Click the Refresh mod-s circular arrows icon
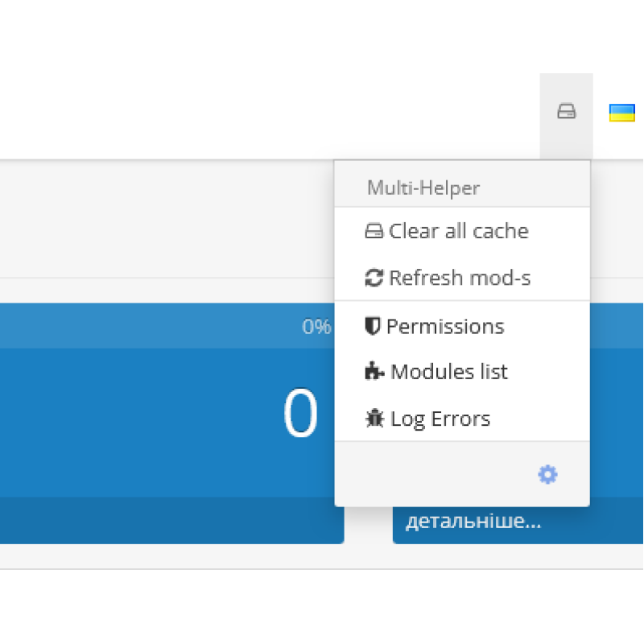Image resolution: width=644 pixels, height=644 pixels. (x=374, y=277)
